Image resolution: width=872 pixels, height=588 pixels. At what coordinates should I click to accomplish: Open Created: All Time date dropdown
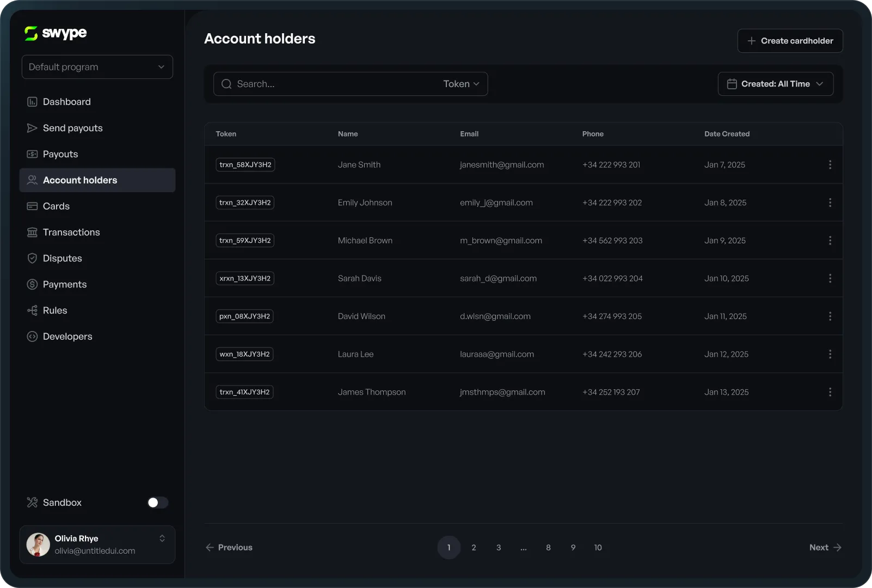point(776,84)
